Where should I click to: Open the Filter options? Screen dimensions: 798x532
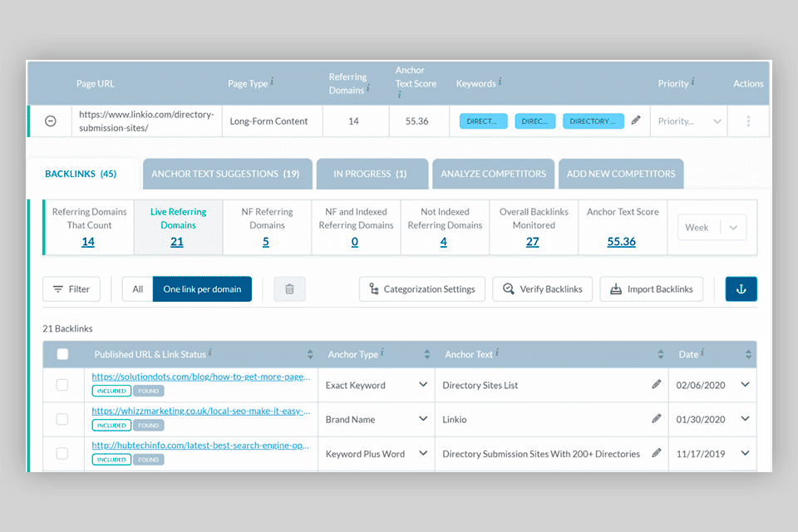click(71, 288)
